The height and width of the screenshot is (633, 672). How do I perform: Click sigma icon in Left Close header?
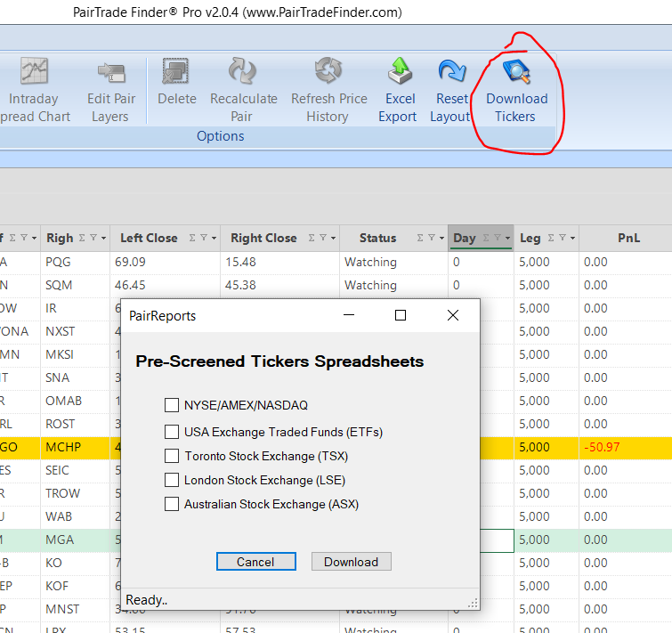click(x=192, y=238)
